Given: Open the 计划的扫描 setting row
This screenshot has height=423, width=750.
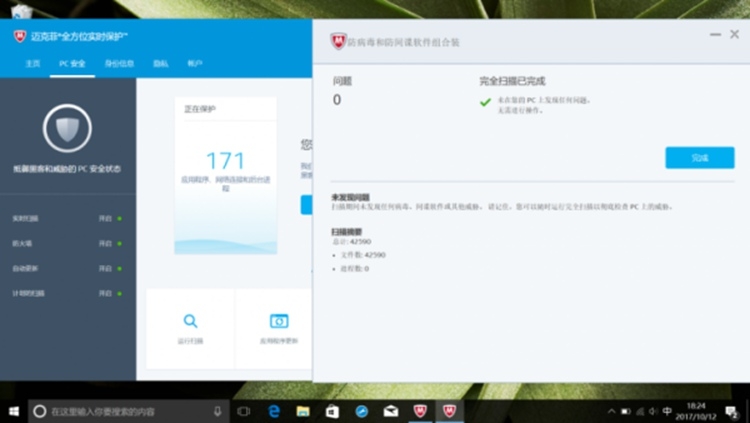Looking at the screenshot, I should (x=67, y=293).
